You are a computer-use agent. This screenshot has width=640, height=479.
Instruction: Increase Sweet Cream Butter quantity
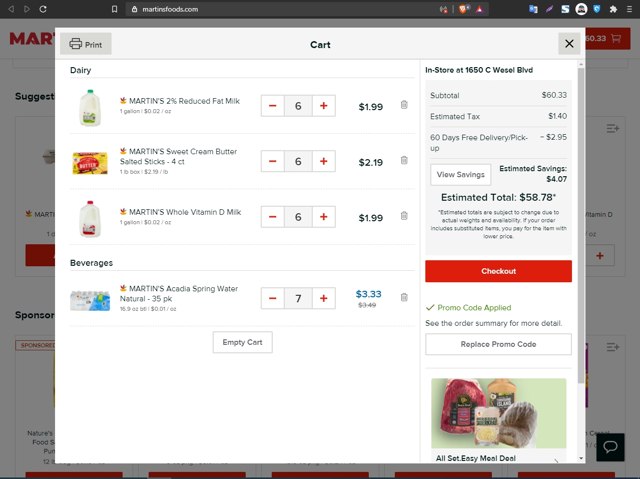[x=324, y=161]
